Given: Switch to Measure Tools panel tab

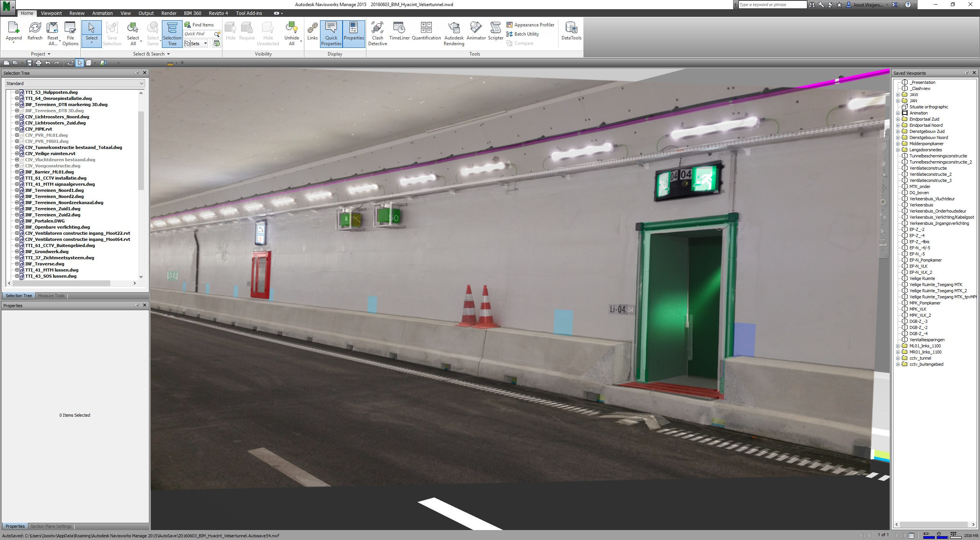Looking at the screenshot, I should coord(51,296).
